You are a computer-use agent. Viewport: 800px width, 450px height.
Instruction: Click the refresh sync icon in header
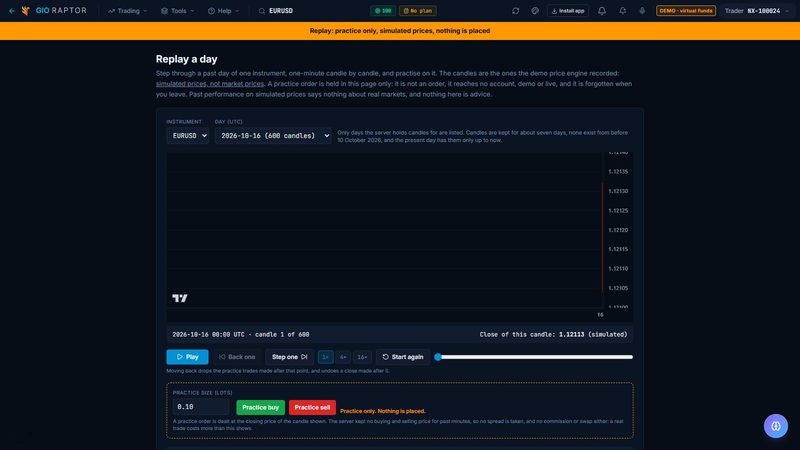click(x=515, y=11)
